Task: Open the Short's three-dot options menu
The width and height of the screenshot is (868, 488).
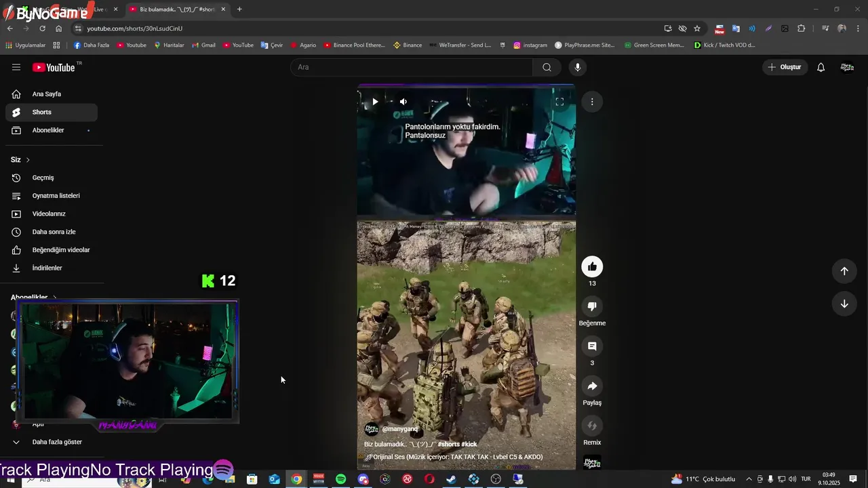Action: [592, 102]
